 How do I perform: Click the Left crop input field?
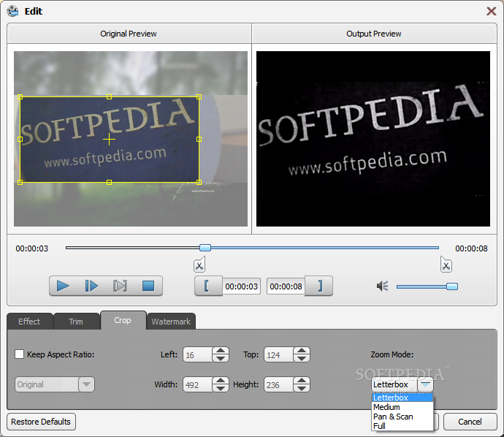198,354
